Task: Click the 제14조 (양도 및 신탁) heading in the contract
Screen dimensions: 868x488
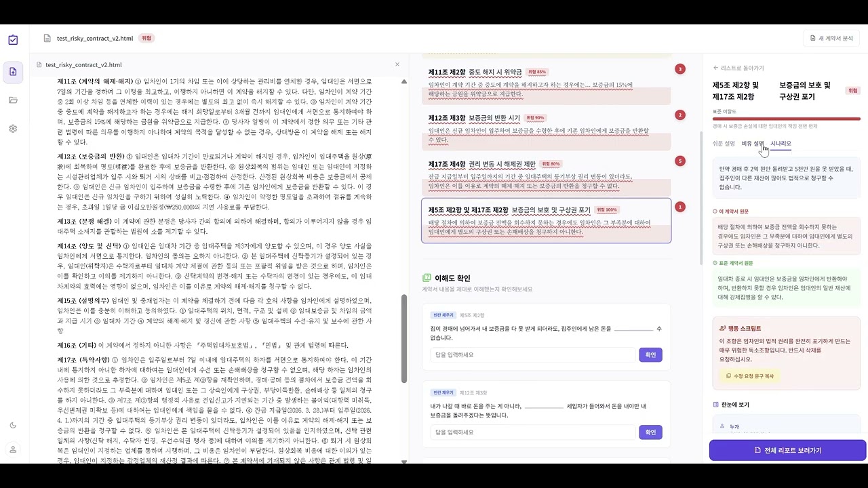Action: (89, 246)
